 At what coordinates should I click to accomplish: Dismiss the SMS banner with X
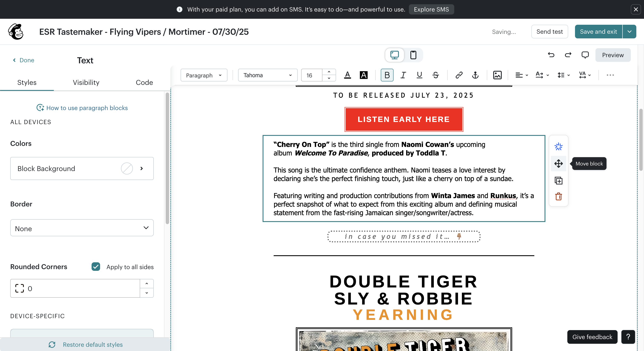point(636,9)
